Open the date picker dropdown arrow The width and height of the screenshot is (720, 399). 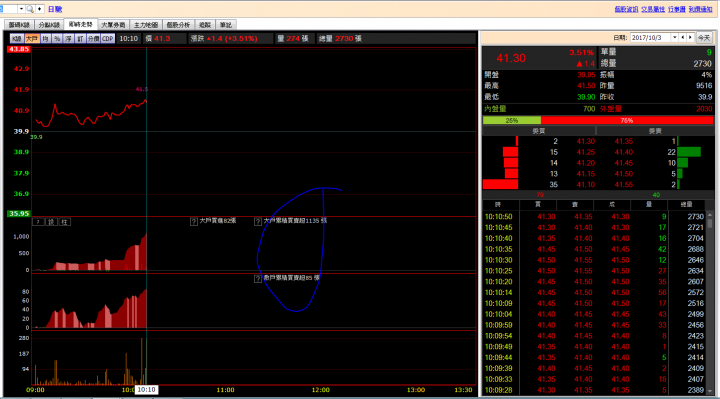click(675, 38)
